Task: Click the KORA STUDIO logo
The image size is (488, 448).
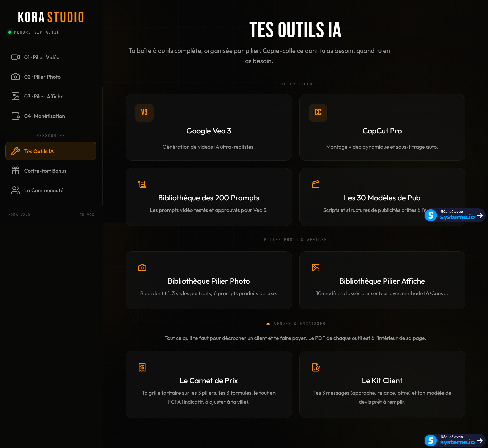Action: click(x=51, y=17)
